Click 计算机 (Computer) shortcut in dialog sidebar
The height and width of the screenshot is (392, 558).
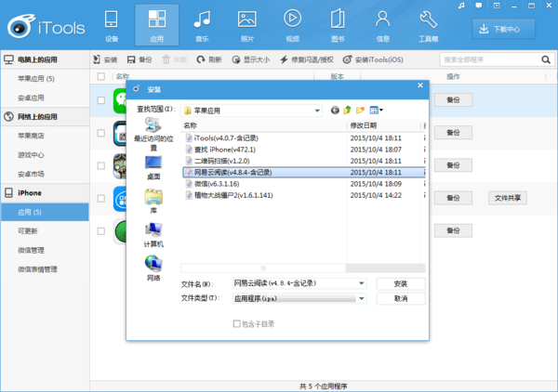pyautogui.click(x=153, y=233)
